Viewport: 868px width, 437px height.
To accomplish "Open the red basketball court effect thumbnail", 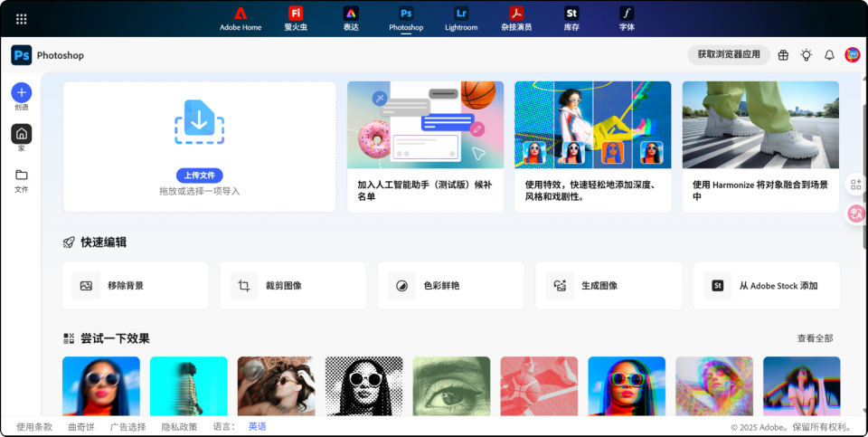I will coord(539,386).
